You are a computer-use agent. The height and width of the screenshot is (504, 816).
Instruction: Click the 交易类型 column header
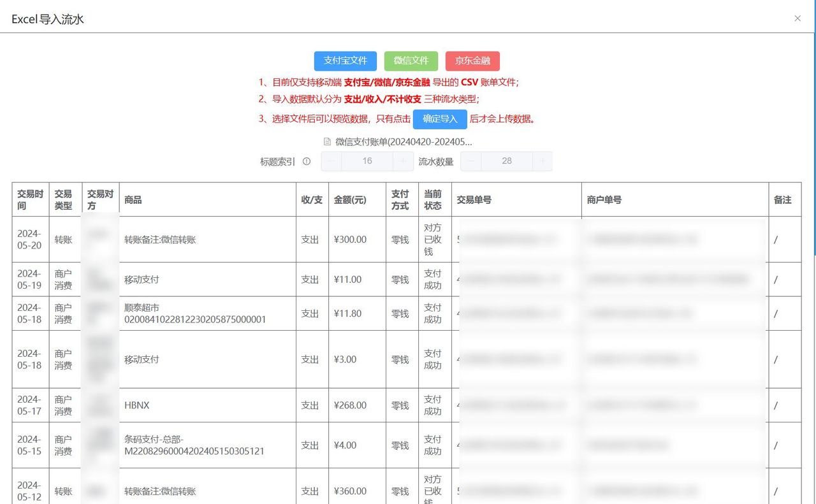coord(66,199)
